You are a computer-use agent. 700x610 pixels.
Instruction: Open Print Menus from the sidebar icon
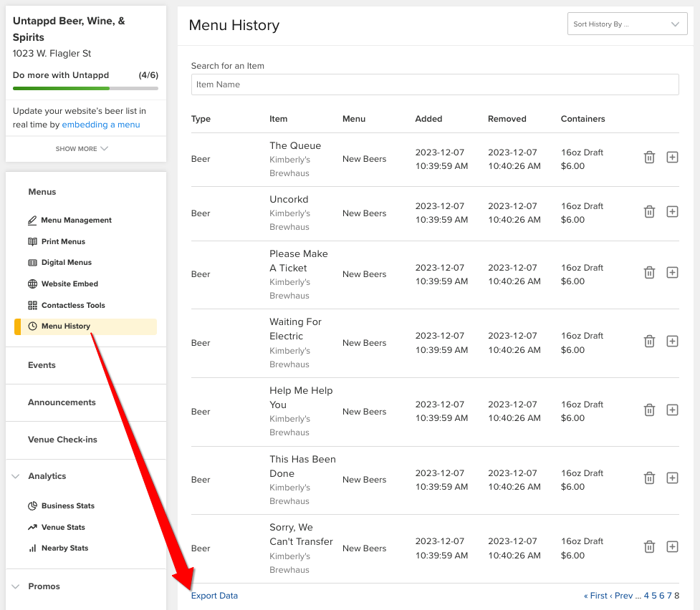32,241
